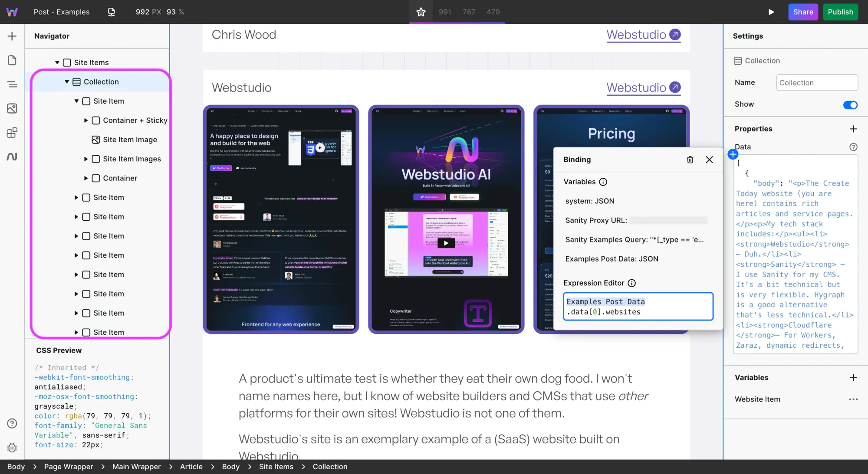868x474 pixels.
Task: Click the preview play icon
Action: point(771,12)
